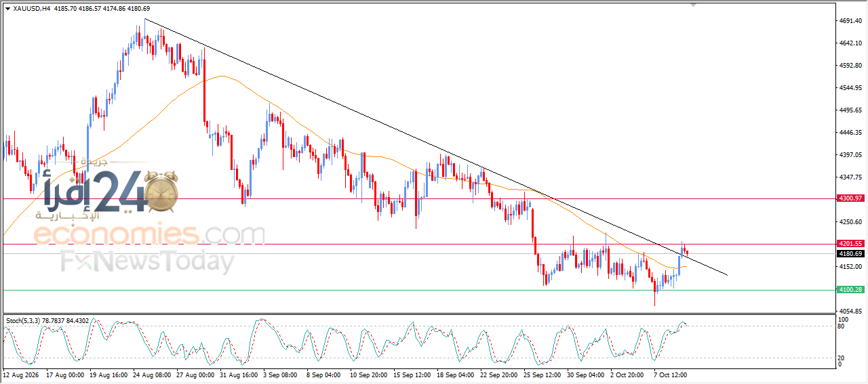Click the Stoch(5,3,3) indicator label

click(x=24, y=320)
